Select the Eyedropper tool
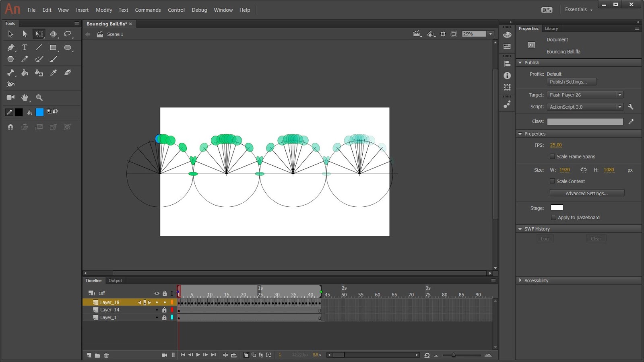This screenshot has height=362, width=644. point(54,73)
